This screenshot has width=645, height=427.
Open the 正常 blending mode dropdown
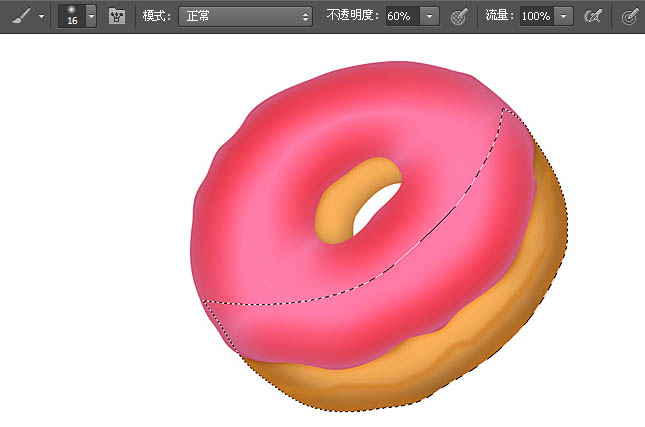[x=245, y=16]
